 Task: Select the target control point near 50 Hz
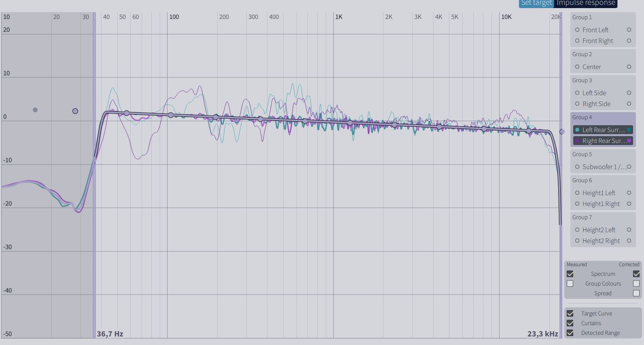127,113
